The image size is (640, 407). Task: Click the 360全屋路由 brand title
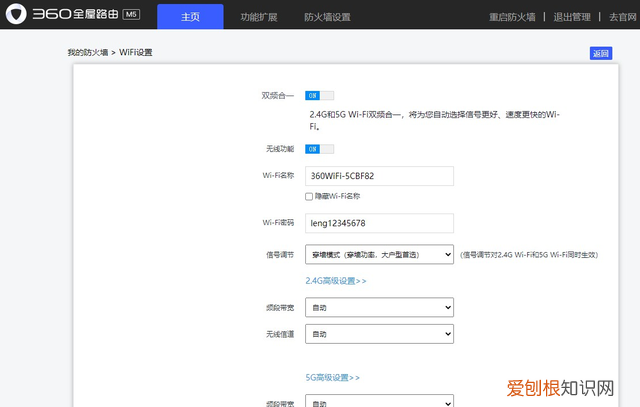pos(76,14)
